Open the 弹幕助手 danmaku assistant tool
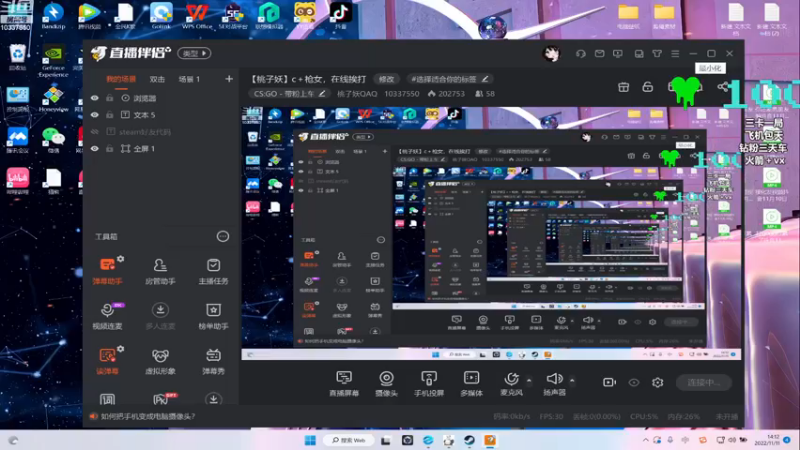Image resolution: width=800 pixels, height=450 pixels. tap(107, 271)
